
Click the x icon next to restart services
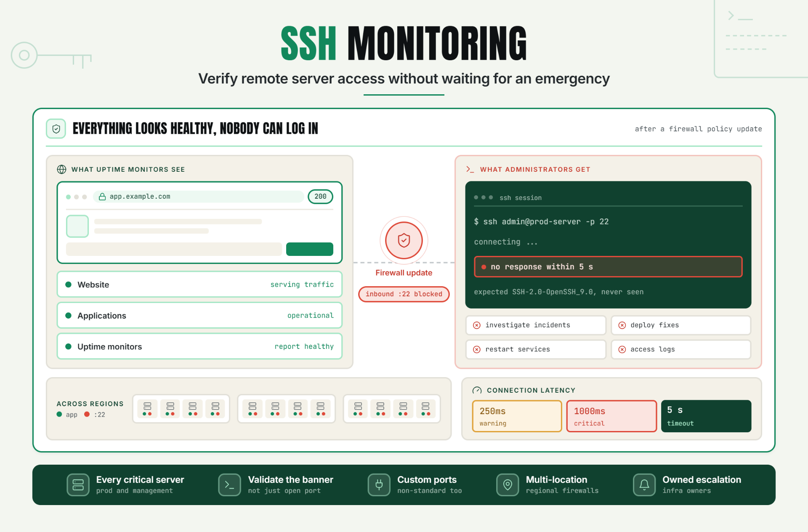pyautogui.click(x=477, y=349)
